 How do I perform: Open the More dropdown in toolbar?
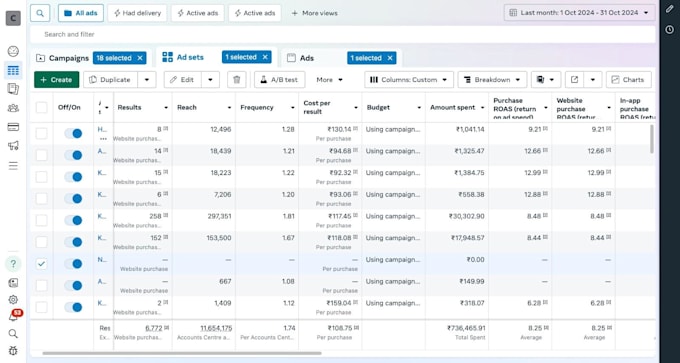(330, 80)
